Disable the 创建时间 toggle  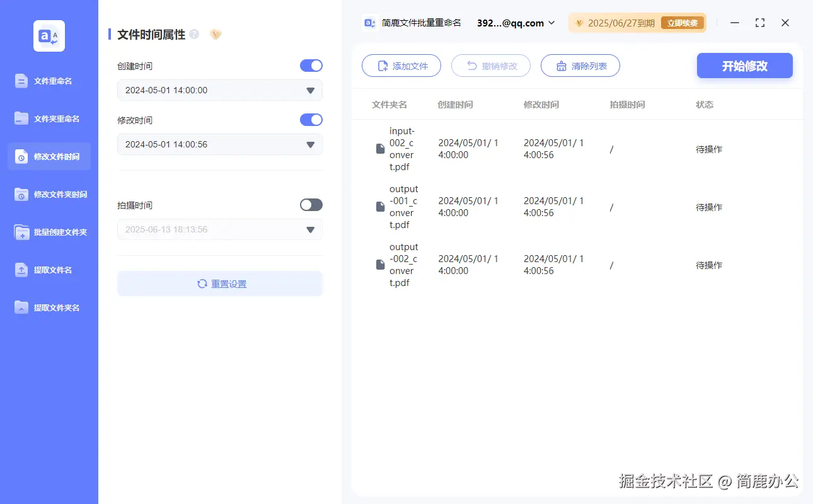[311, 66]
